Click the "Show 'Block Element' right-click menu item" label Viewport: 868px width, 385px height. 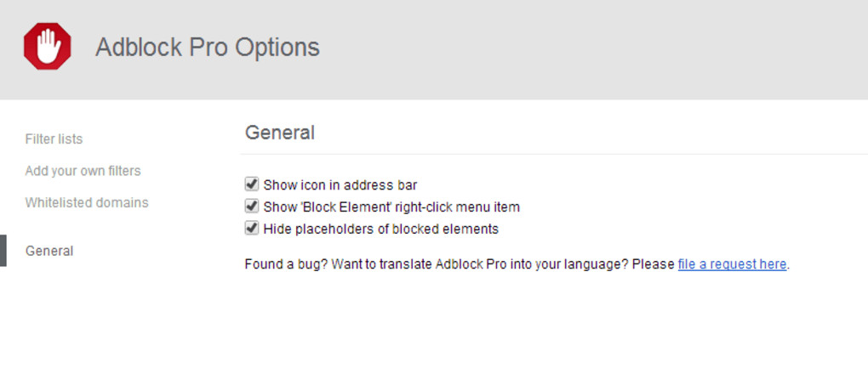point(391,207)
